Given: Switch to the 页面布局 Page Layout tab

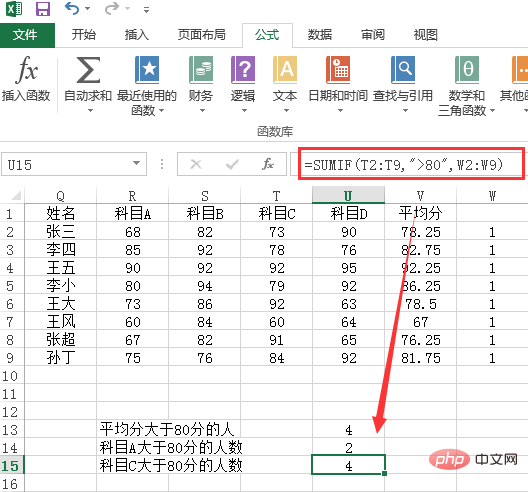Looking at the screenshot, I should coord(201,35).
